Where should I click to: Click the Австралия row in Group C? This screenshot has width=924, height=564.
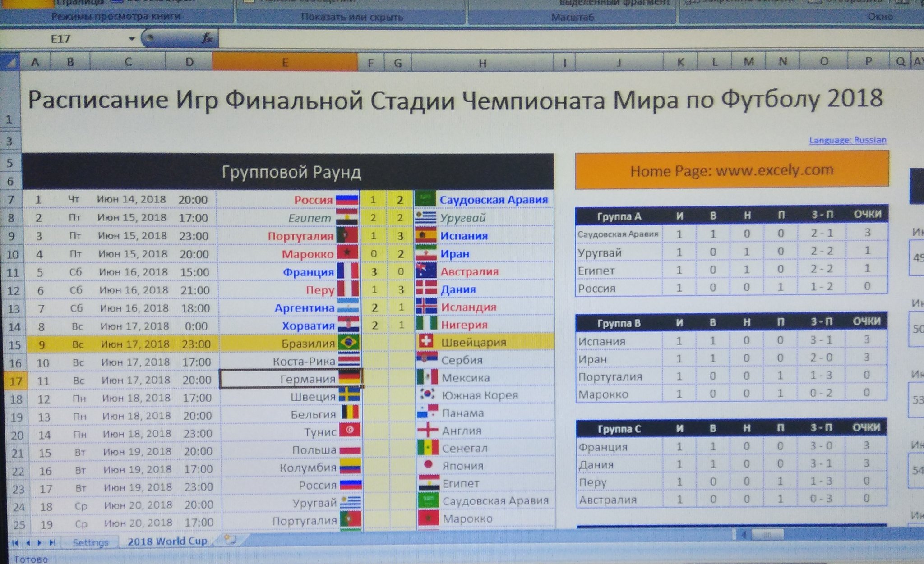click(732, 499)
